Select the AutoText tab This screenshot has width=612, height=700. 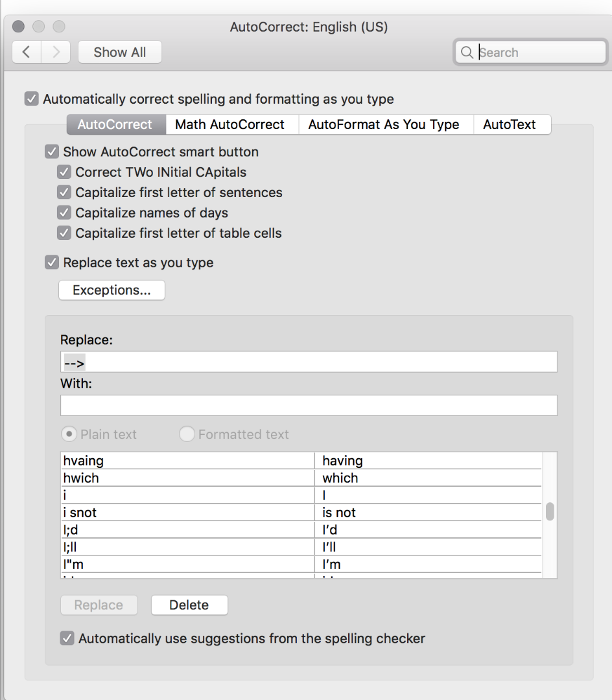(x=510, y=124)
